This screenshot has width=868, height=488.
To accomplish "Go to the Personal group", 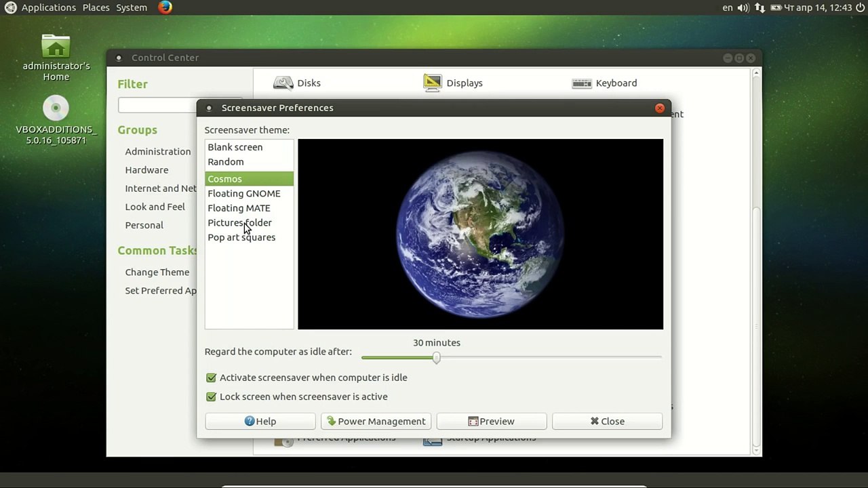I will tap(144, 225).
